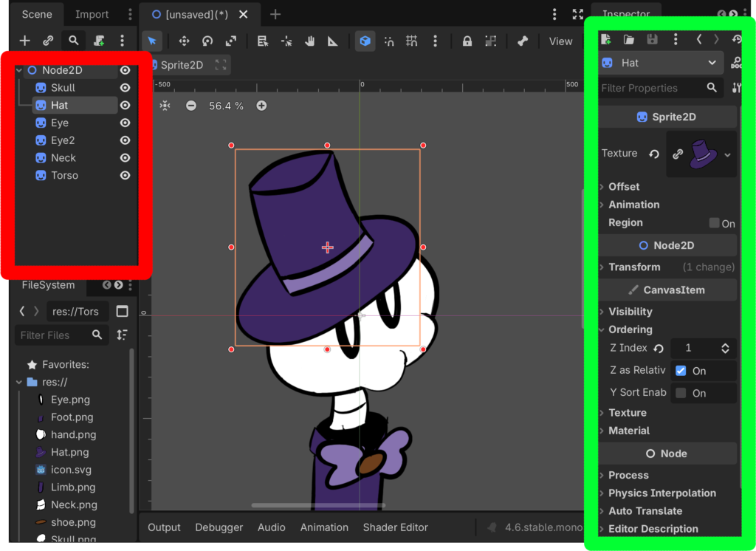Click the zoom in plus button
756x551 pixels.
tap(261, 106)
